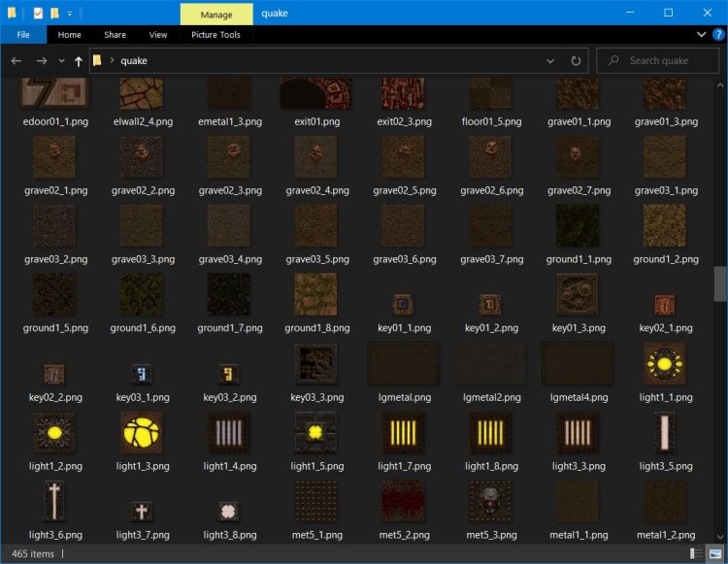728x564 pixels.
Task: Click the scrollbar down arrow
Action: (719, 537)
